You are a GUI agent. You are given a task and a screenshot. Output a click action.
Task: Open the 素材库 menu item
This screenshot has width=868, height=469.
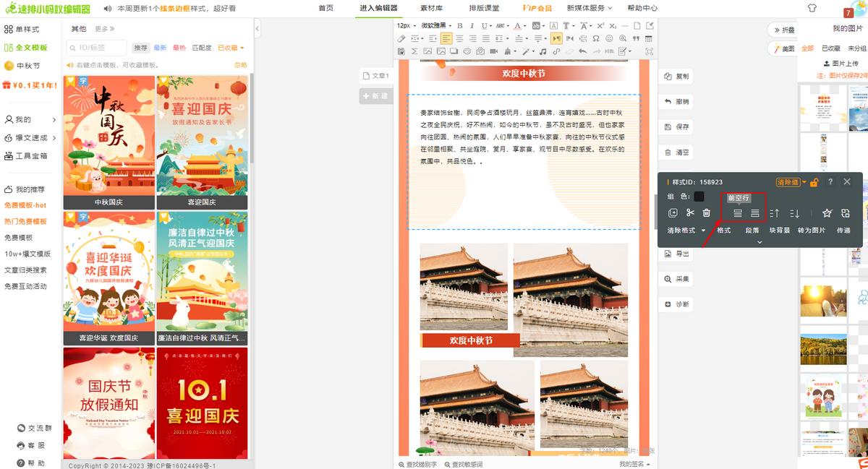tap(431, 9)
